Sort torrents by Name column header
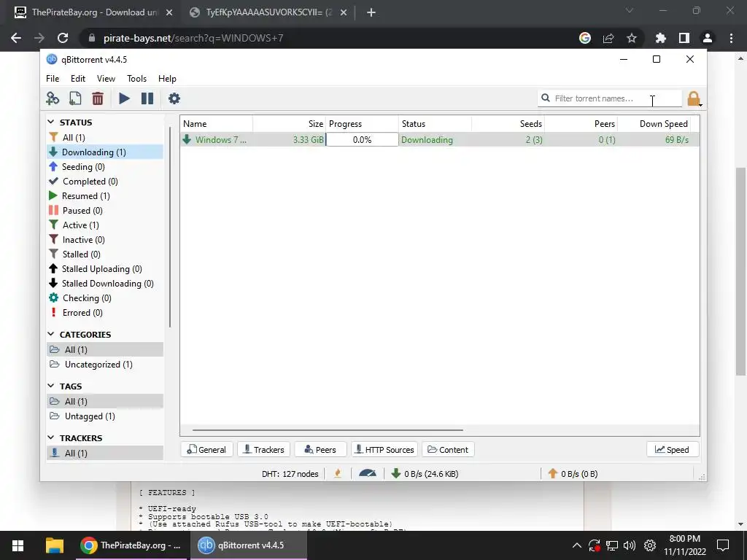Screen dimensions: 747x560 (217, 124)
